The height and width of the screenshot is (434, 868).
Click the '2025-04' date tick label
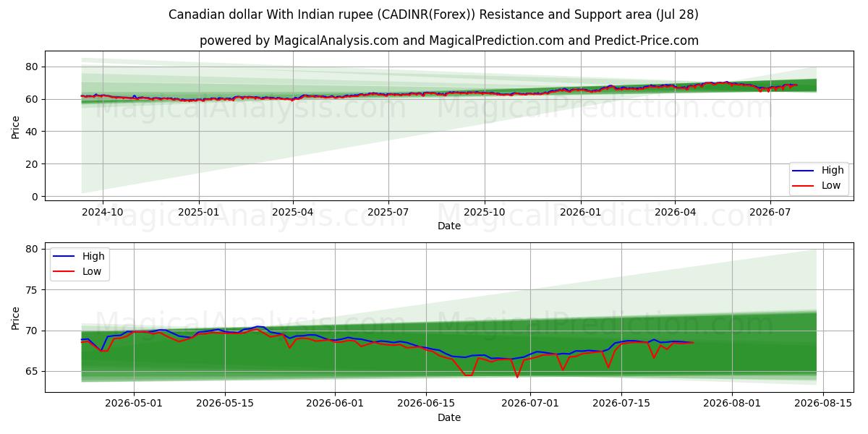click(292, 212)
